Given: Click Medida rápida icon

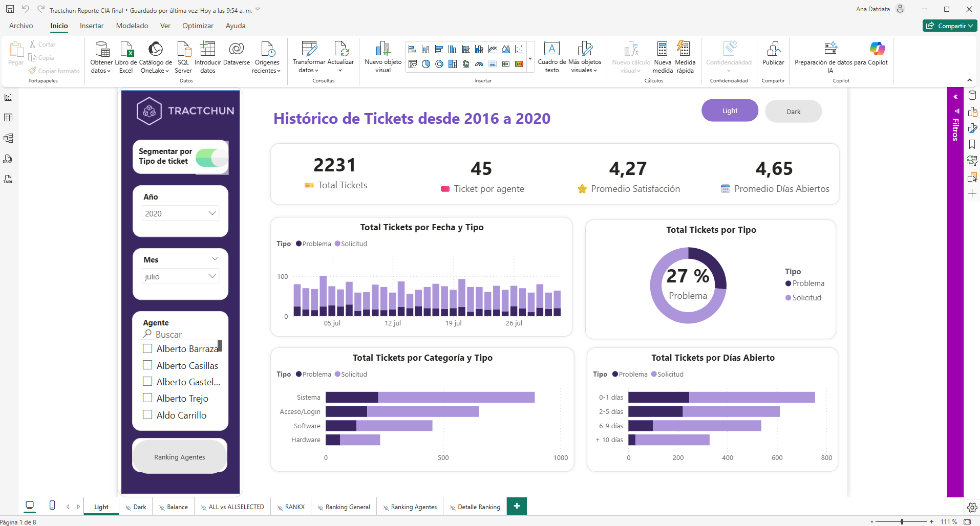Looking at the screenshot, I should tap(685, 49).
